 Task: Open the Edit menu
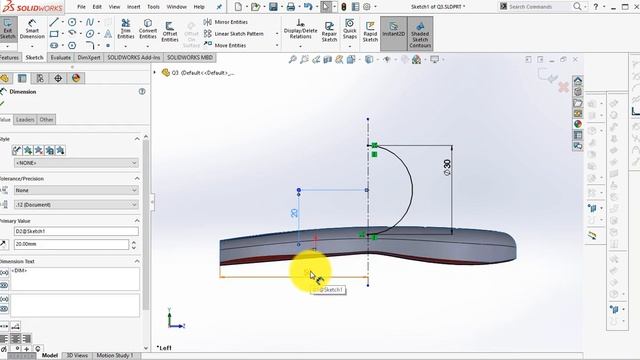coord(97,7)
